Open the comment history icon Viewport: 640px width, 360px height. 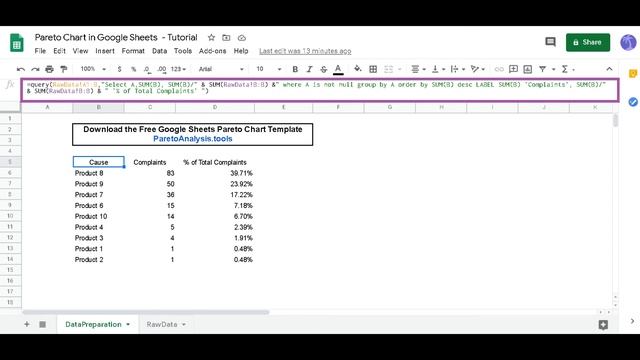(550, 42)
